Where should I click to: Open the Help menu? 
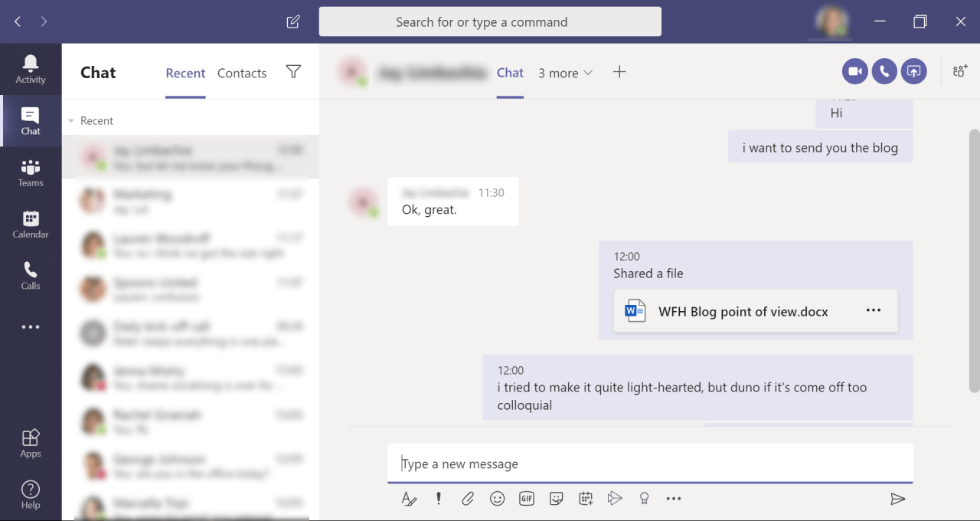point(31,495)
